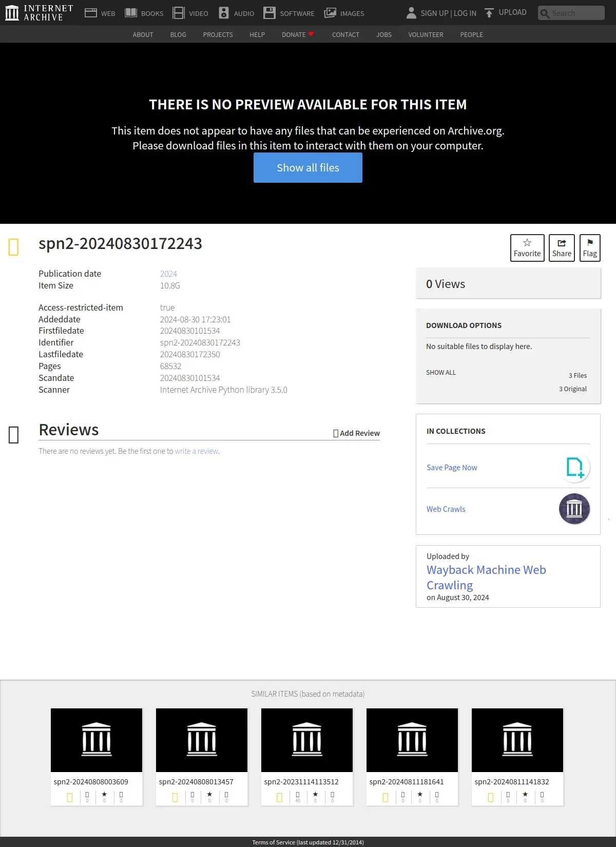Open the Help menu item
The image size is (616, 847).
click(x=257, y=34)
